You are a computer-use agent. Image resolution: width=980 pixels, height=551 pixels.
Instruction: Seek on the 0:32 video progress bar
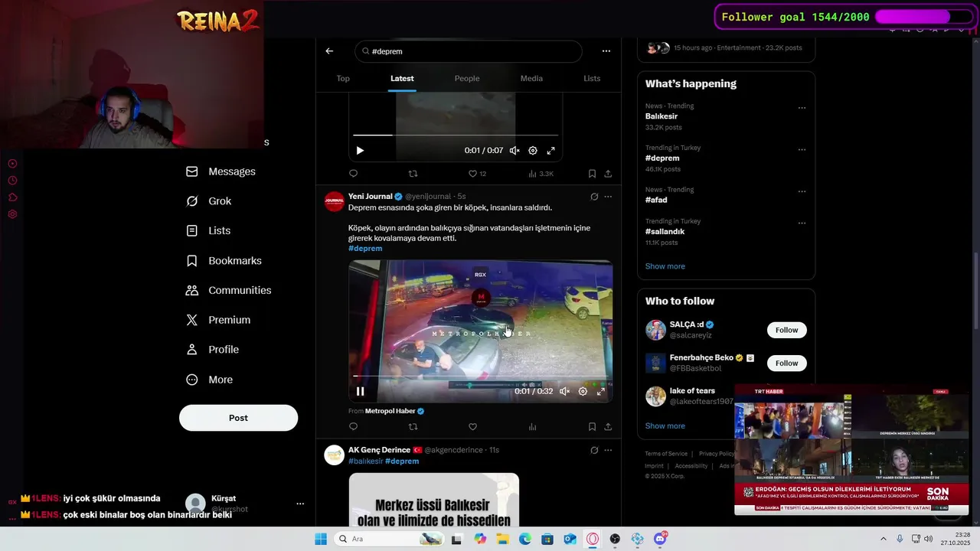coord(480,376)
